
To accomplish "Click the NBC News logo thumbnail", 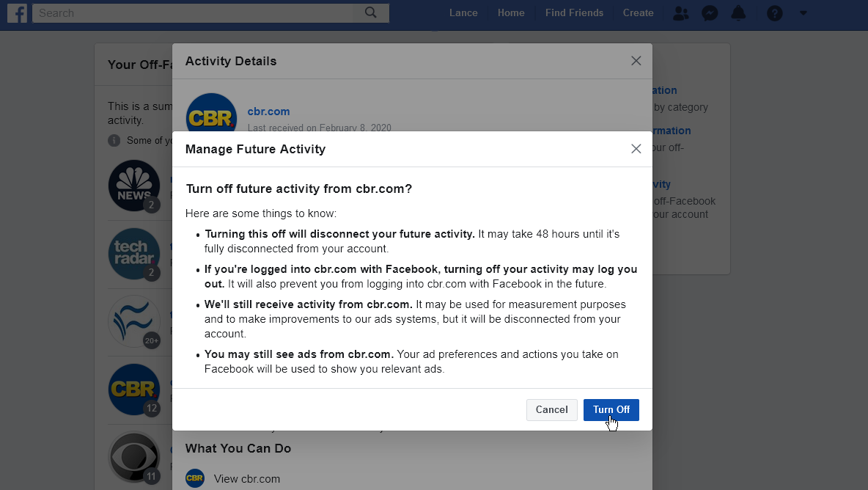I will tap(134, 185).
